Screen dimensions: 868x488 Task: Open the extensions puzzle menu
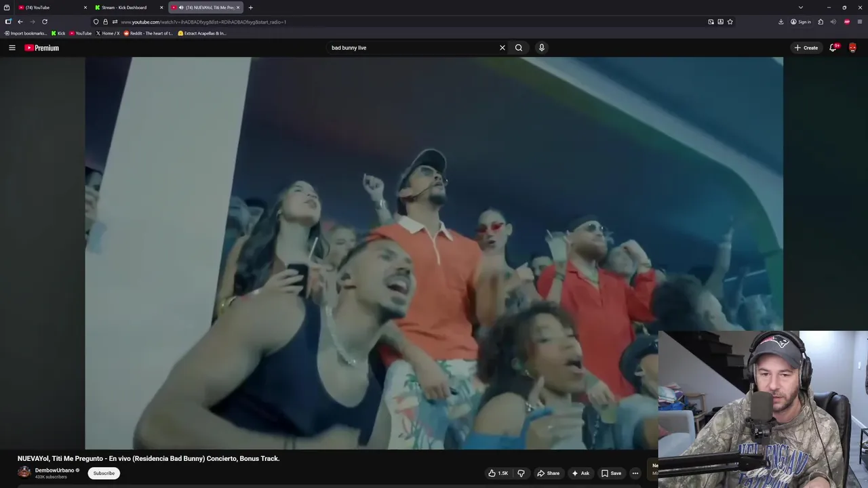[821, 22]
